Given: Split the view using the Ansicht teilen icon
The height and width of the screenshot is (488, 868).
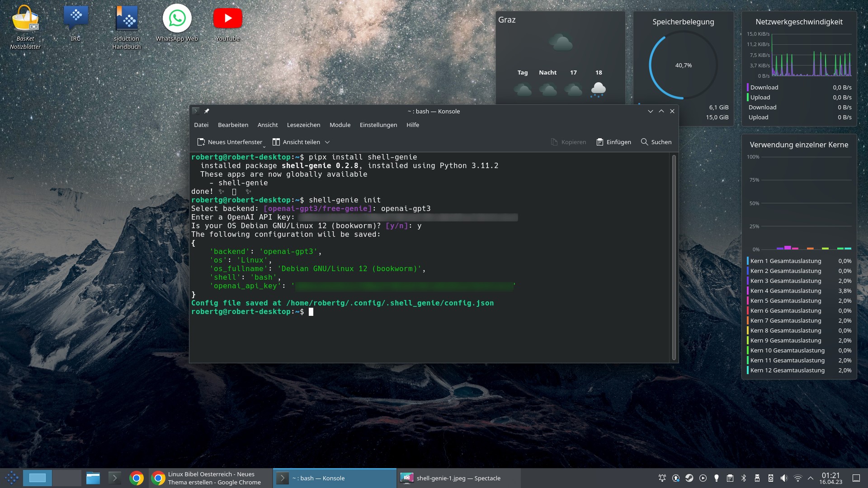Looking at the screenshot, I should 276,141.
